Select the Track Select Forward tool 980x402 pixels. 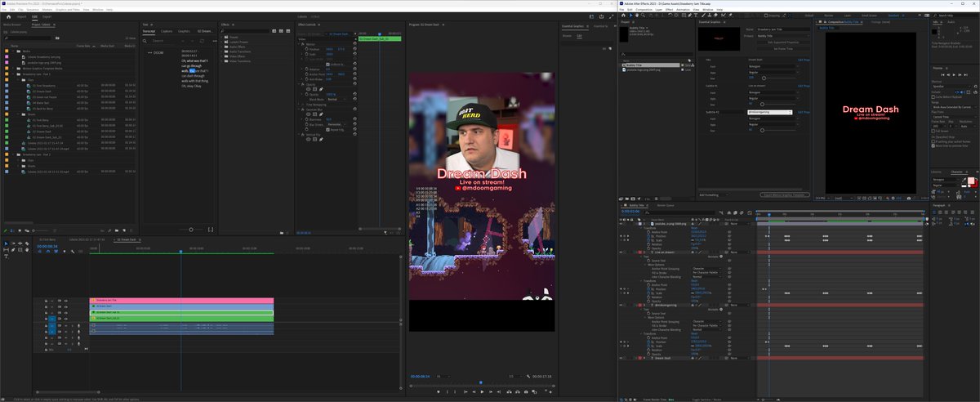tap(13, 243)
